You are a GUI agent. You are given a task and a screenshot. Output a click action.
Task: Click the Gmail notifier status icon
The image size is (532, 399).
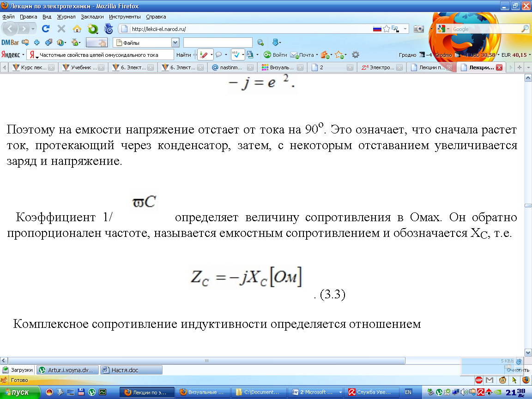click(x=489, y=380)
